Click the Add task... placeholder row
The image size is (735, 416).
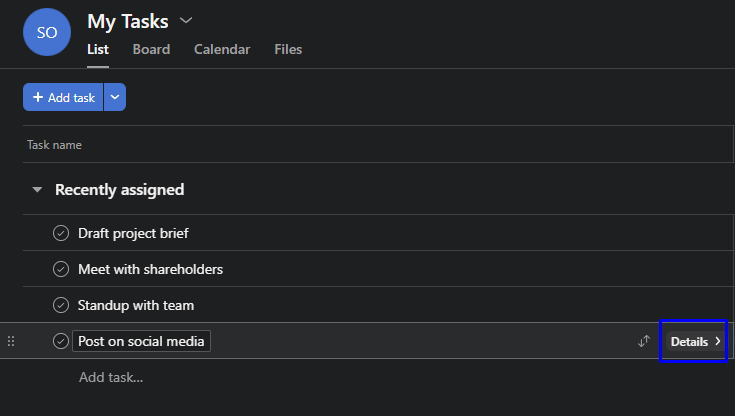click(111, 377)
